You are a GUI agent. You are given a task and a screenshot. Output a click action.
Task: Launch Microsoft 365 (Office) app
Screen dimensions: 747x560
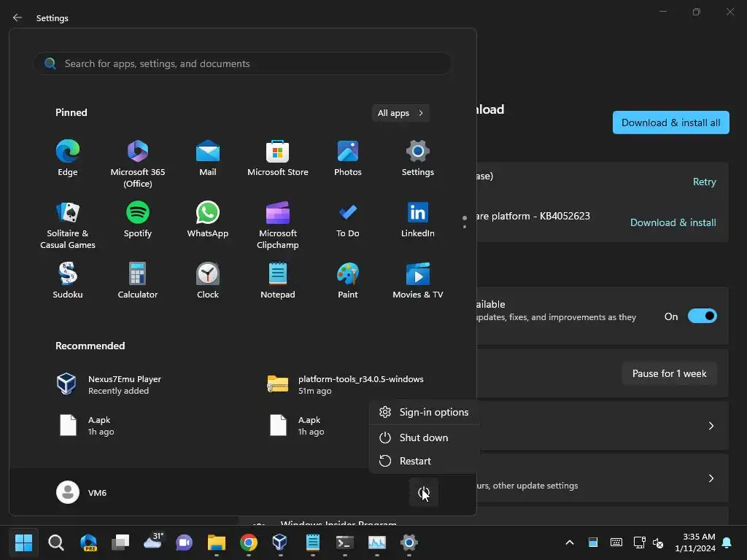point(138,164)
